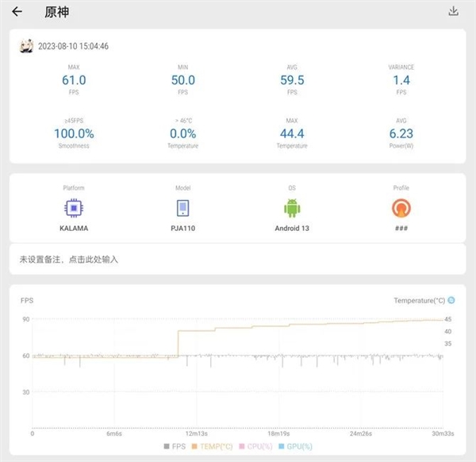This screenshot has width=476, height=462.
Task: Tap the 59.5 AVG FPS value
Action: [x=292, y=80]
